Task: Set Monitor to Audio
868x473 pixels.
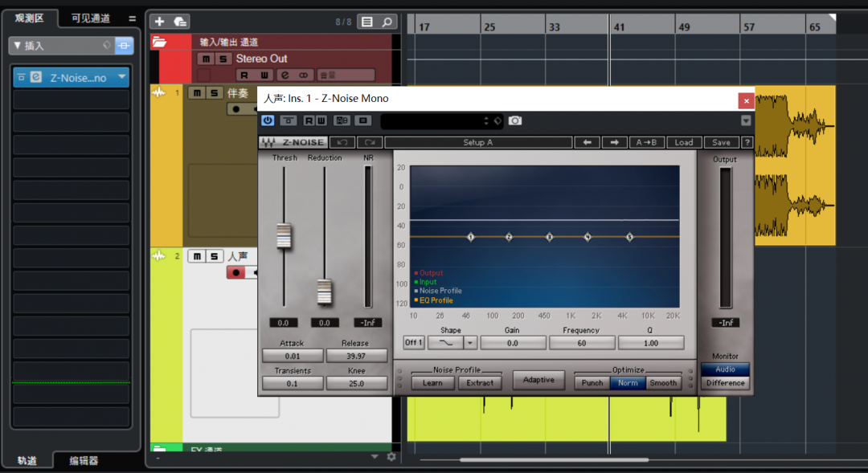Action: coord(725,369)
